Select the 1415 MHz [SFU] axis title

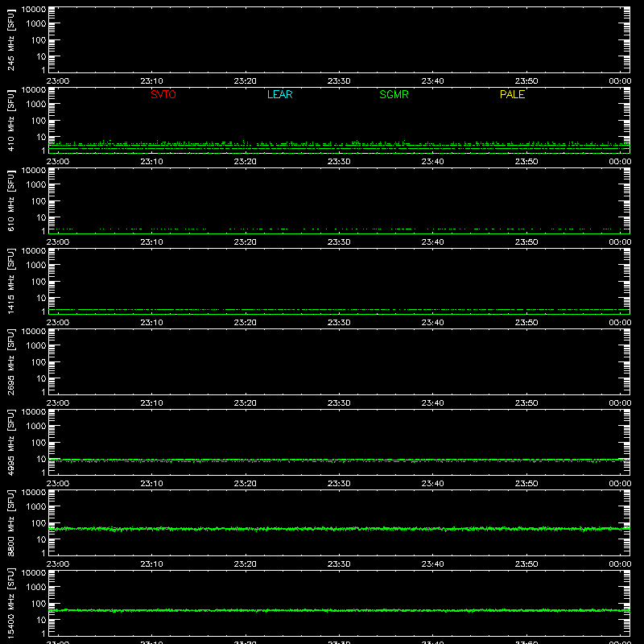(x=11, y=282)
